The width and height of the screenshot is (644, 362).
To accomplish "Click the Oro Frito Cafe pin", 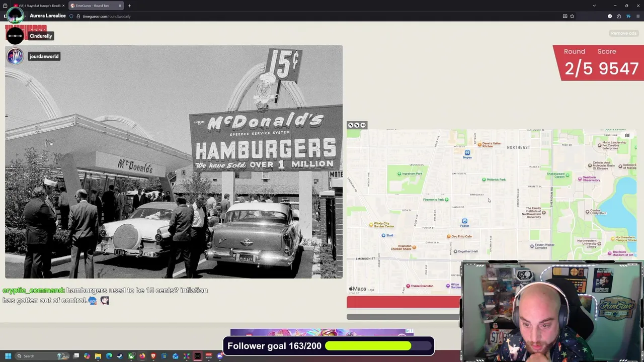I will coord(448,236).
